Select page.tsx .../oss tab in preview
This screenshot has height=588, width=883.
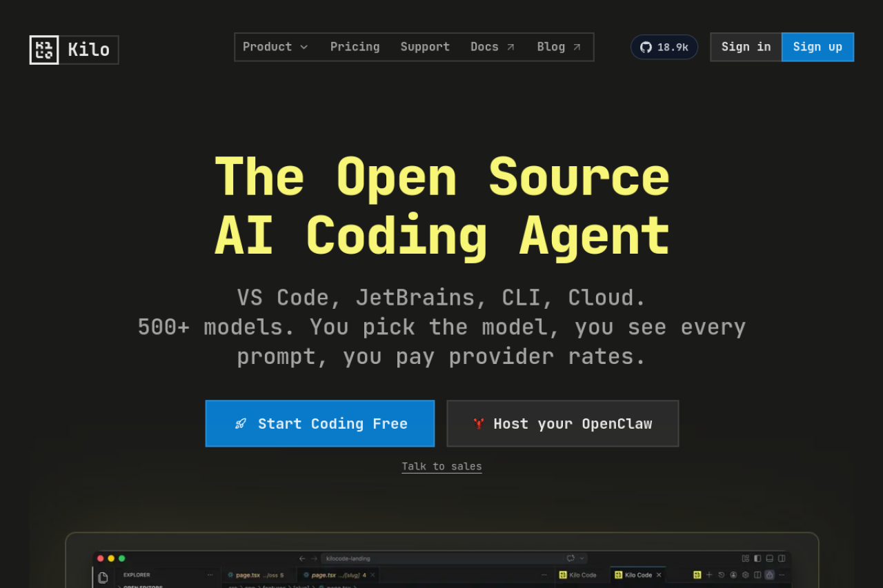259,575
